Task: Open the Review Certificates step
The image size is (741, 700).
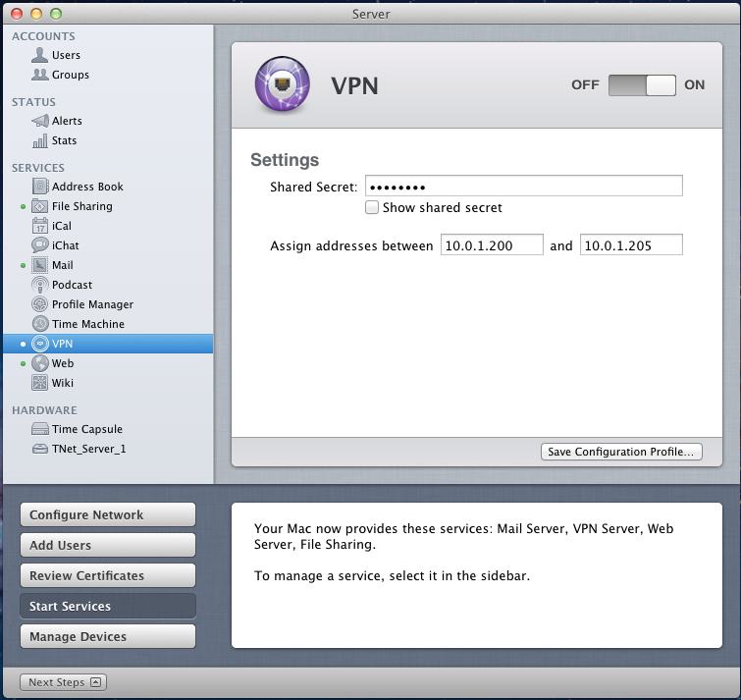Action: click(x=108, y=575)
